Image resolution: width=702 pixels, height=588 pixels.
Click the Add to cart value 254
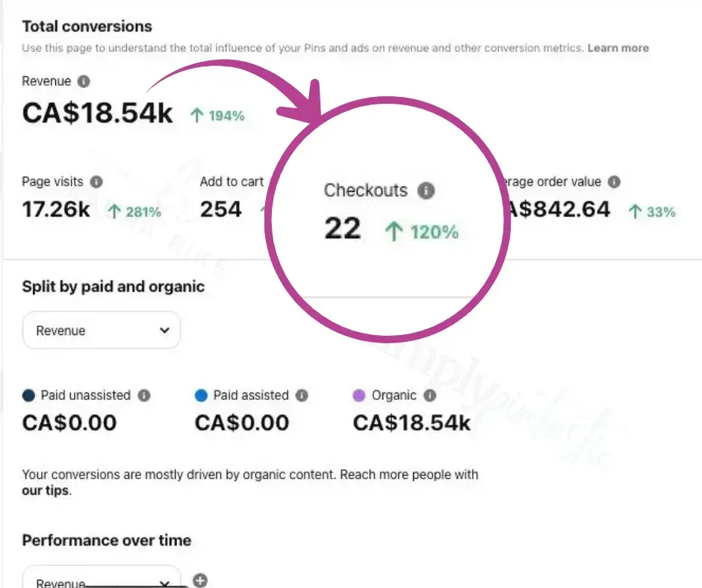click(221, 210)
